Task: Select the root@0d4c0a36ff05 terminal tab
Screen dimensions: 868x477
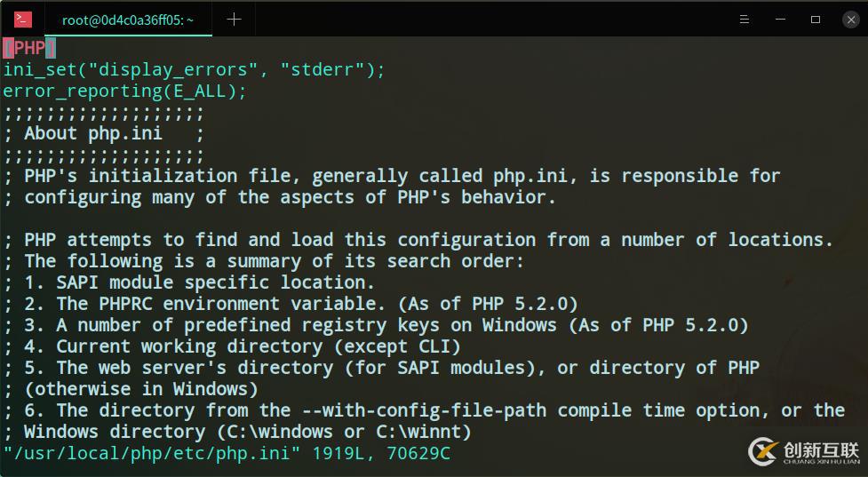Action: (127, 20)
